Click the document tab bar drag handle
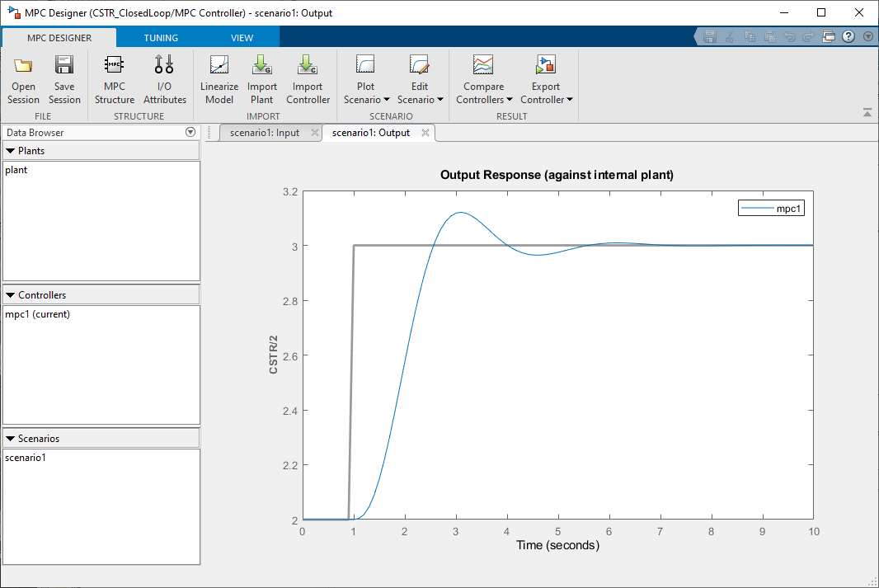This screenshot has height=588, width=879. pos(209,132)
